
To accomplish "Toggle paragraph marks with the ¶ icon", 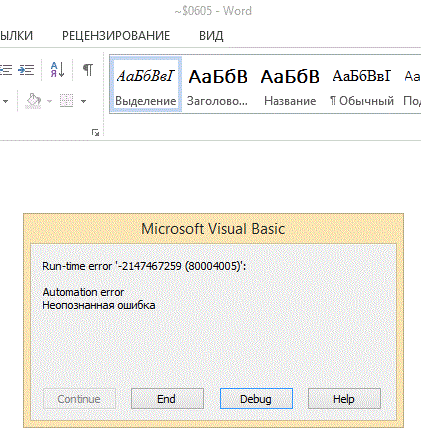I will coord(88,70).
